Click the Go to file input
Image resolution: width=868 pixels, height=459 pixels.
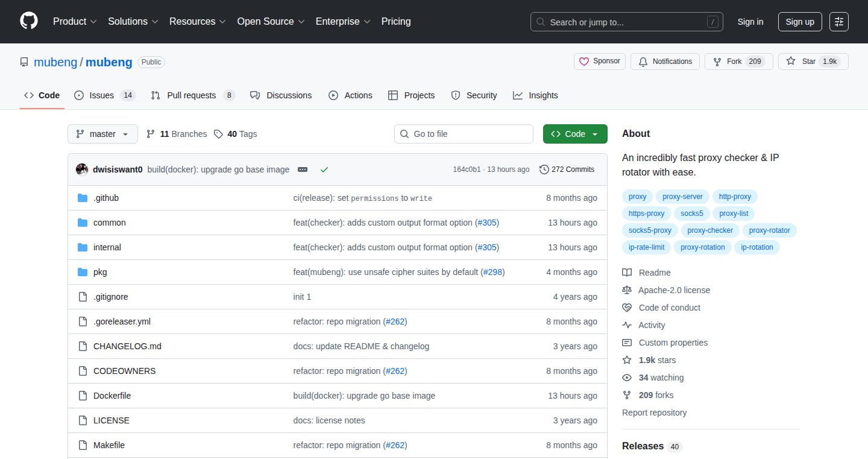point(464,134)
